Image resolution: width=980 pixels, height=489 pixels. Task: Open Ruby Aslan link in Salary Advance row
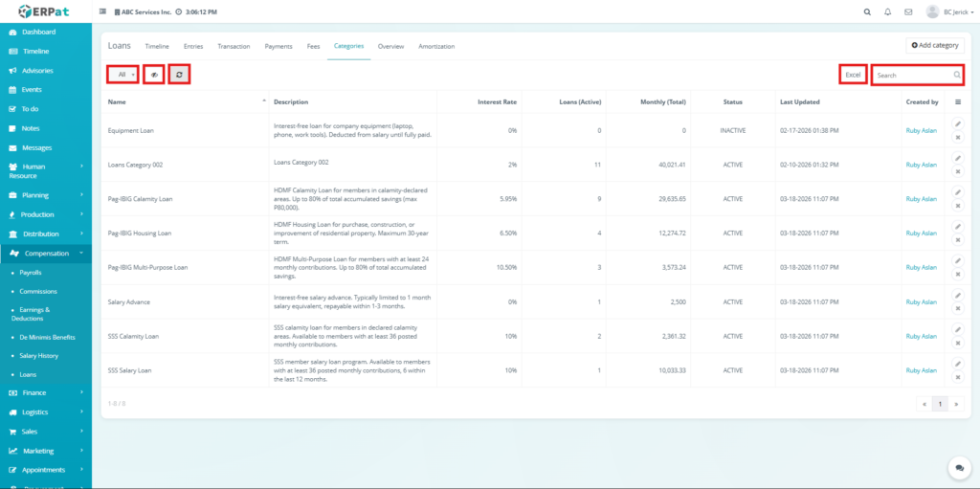(921, 301)
